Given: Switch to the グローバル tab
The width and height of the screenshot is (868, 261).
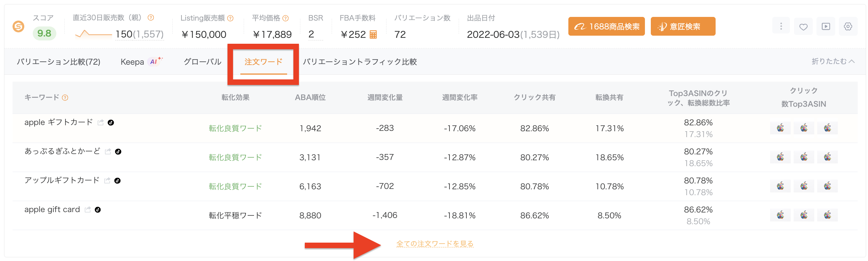Looking at the screenshot, I should point(202,62).
